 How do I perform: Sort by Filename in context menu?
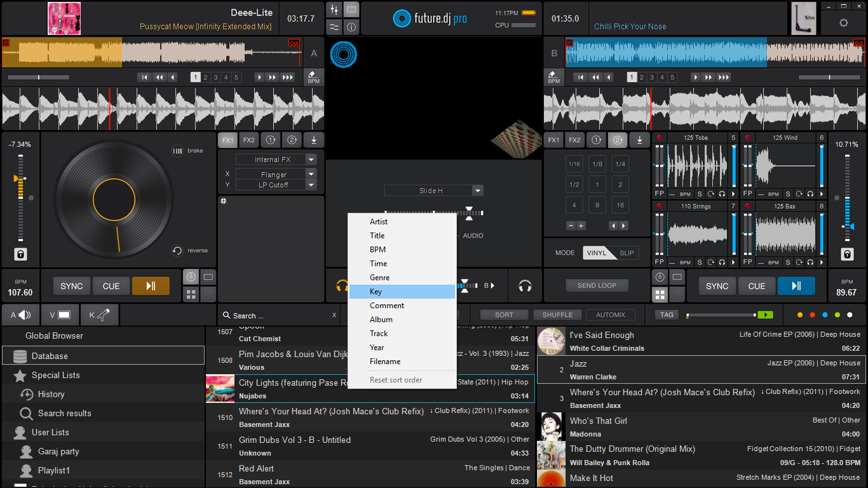(402, 362)
